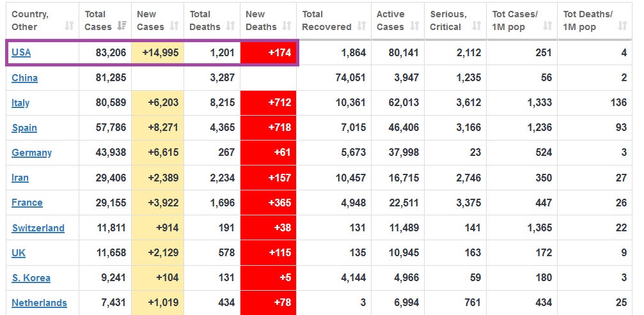Click the New Deaths header label

click(x=261, y=20)
